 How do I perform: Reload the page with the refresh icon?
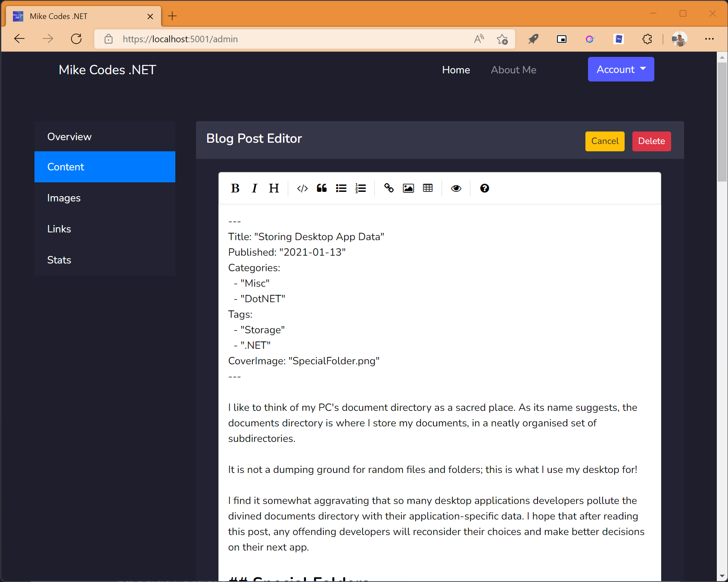pos(76,39)
